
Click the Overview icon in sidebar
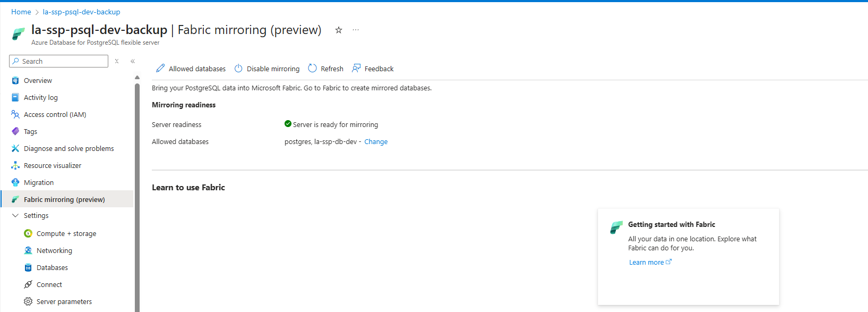tap(15, 81)
